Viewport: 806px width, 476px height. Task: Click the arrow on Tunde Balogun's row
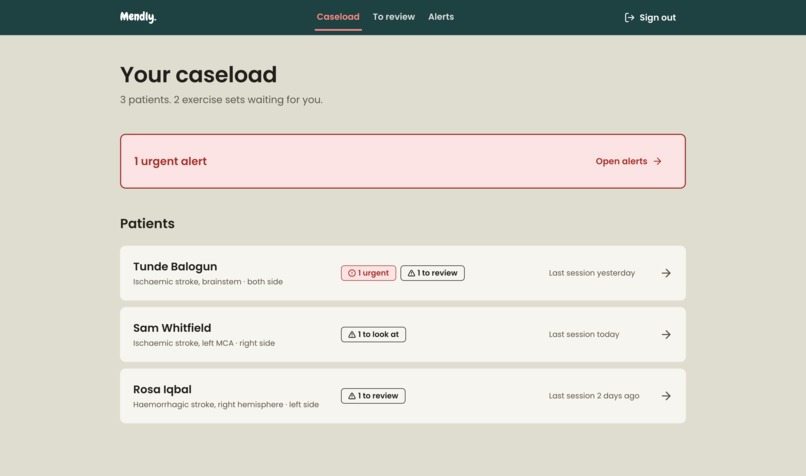tap(666, 273)
